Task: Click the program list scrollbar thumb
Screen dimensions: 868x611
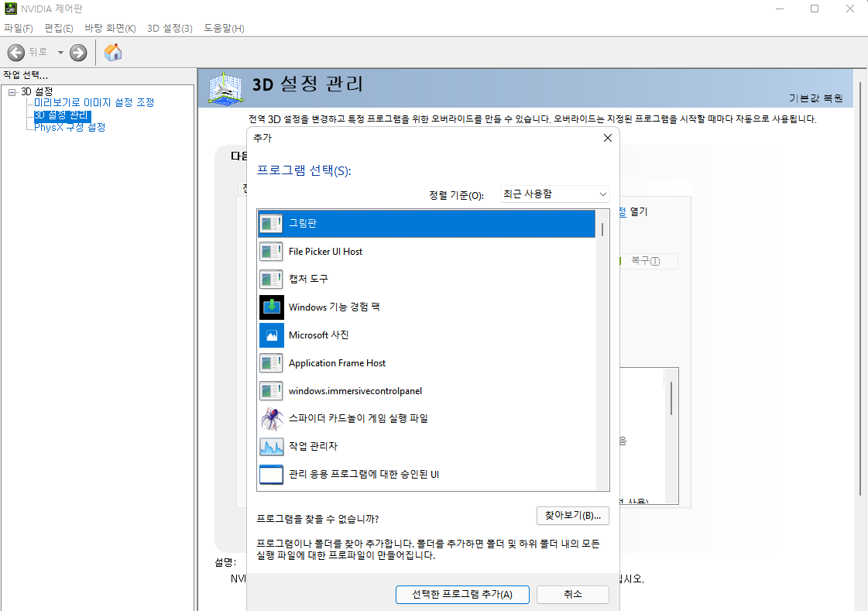Action: [602, 229]
